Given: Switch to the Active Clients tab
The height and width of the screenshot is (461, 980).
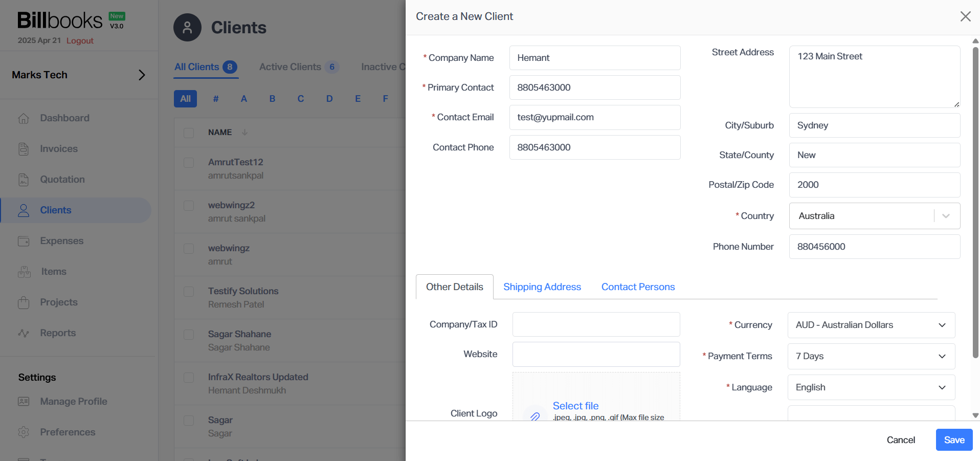Looking at the screenshot, I should click(x=290, y=67).
